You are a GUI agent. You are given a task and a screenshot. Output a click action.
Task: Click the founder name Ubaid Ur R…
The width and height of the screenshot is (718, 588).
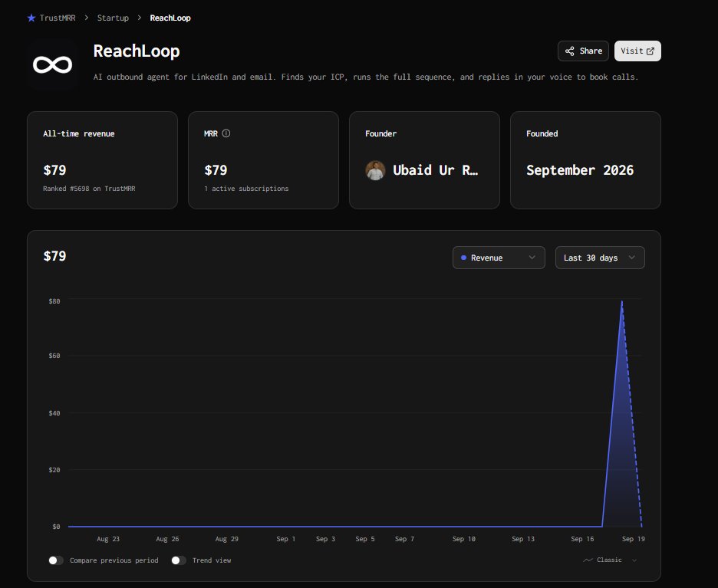[x=436, y=170]
